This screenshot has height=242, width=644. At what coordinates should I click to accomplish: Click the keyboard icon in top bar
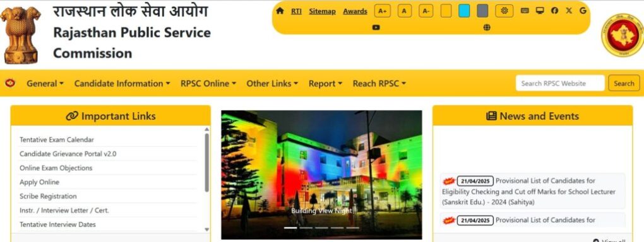(x=525, y=11)
